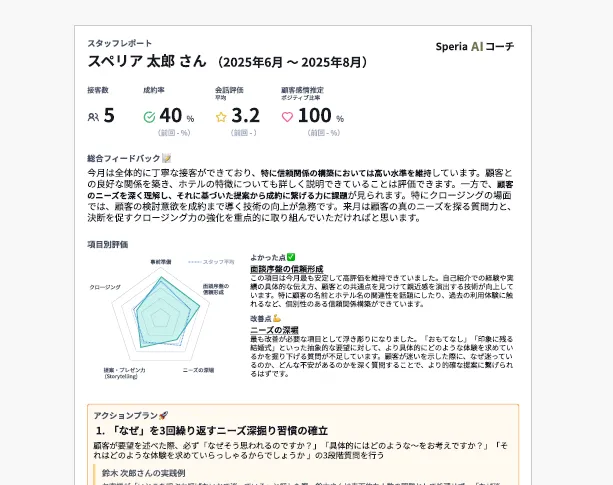Click the star icon beside 3.2 rating
The height and width of the screenshot is (485, 613).
pyautogui.click(x=221, y=117)
